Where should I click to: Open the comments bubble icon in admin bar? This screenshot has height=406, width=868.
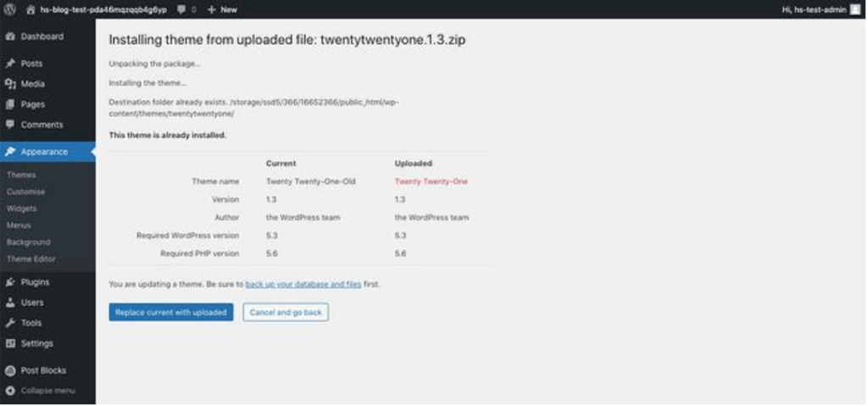coord(181,9)
